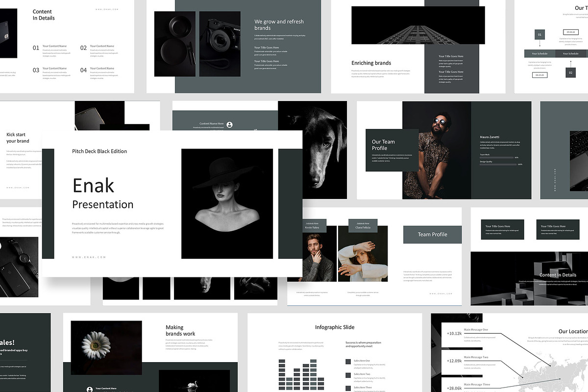Click the Main Message Three label
The width and height of the screenshot is (588, 392).
click(x=477, y=385)
